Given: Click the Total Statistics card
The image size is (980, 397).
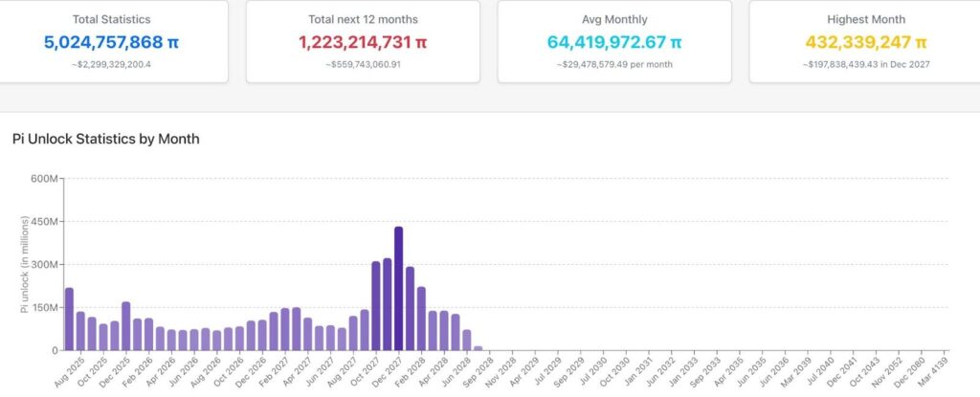Looking at the screenshot, I should tap(111, 40).
